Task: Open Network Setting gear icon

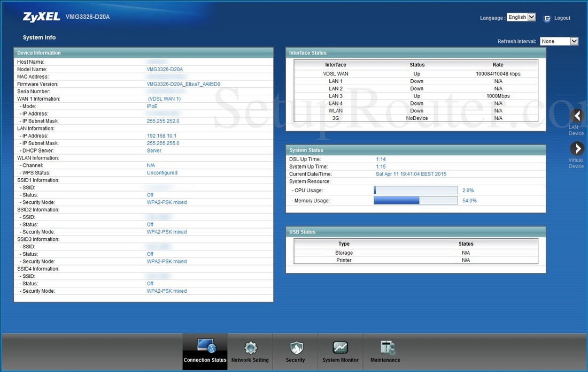Action: click(x=250, y=348)
